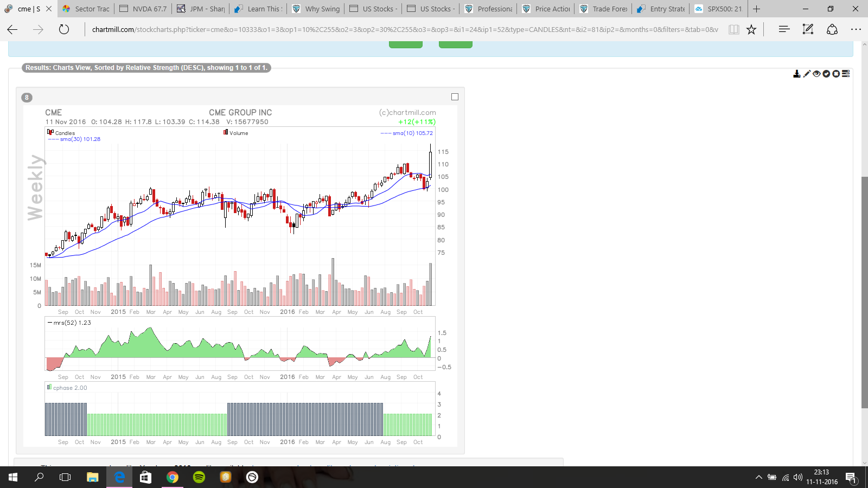Click the list view icon in results toolbar
Screen dimensions: 868x488
(x=846, y=74)
